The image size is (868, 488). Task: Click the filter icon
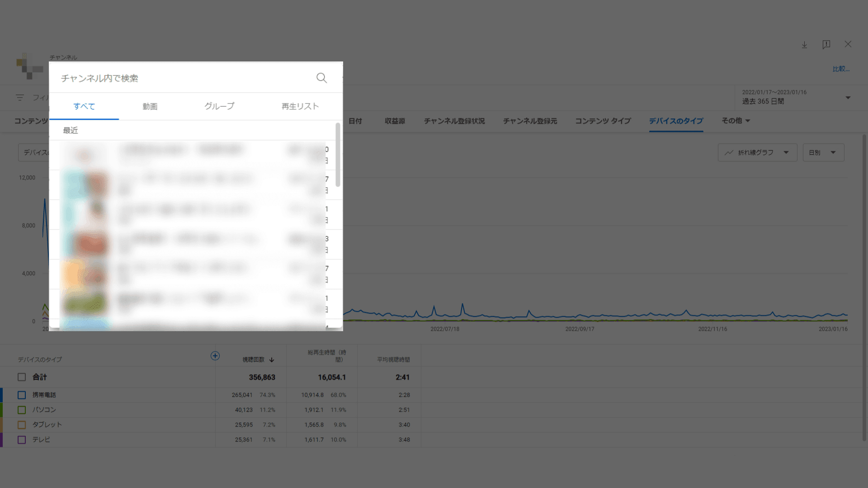point(19,97)
